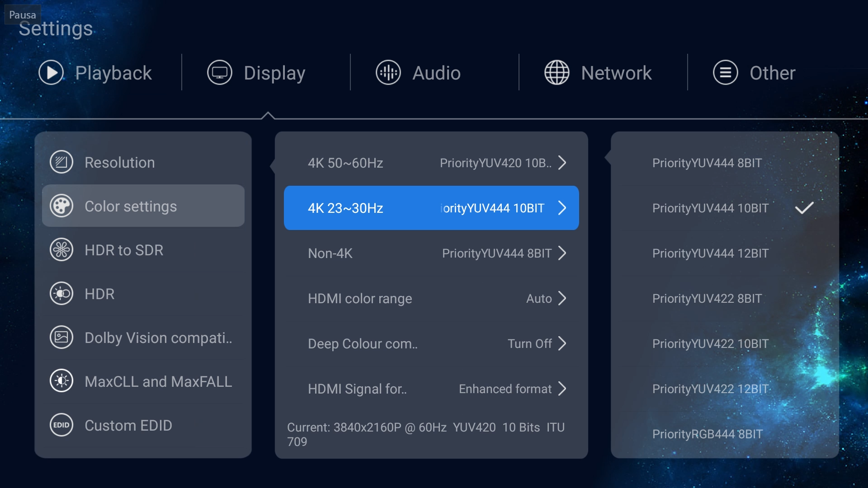Open the HDMI Signal for.. row
Image resolution: width=868 pixels, height=488 pixels.
(x=431, y=389)
